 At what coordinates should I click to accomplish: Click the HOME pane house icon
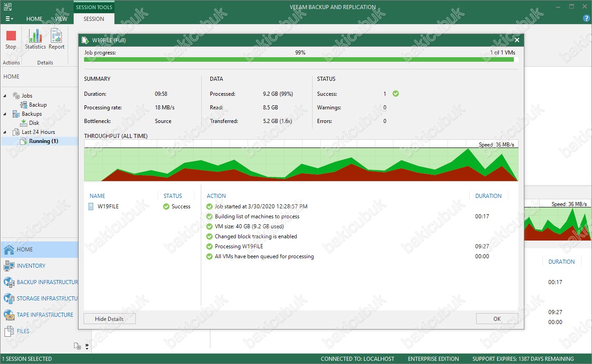click(9, 250)
